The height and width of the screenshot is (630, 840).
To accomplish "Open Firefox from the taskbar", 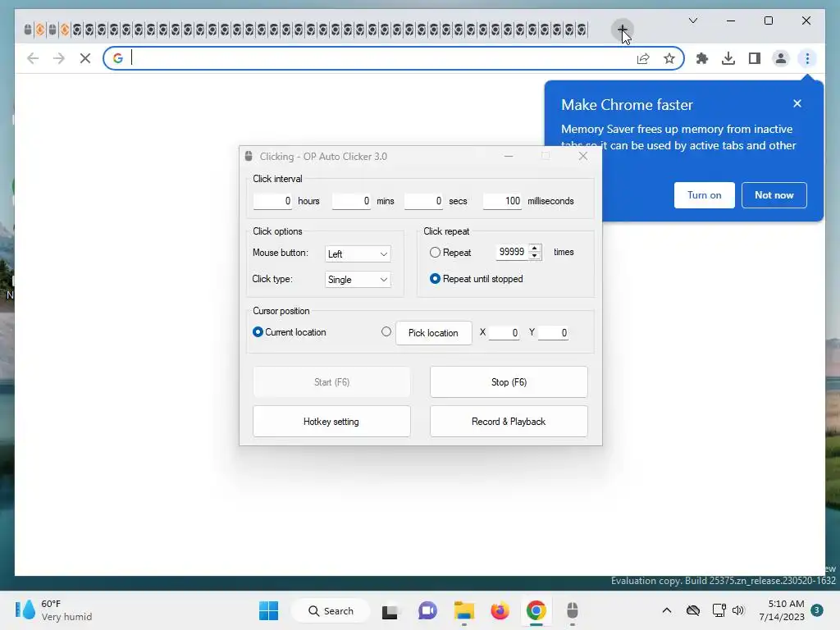I will click(x=500, y=610).
